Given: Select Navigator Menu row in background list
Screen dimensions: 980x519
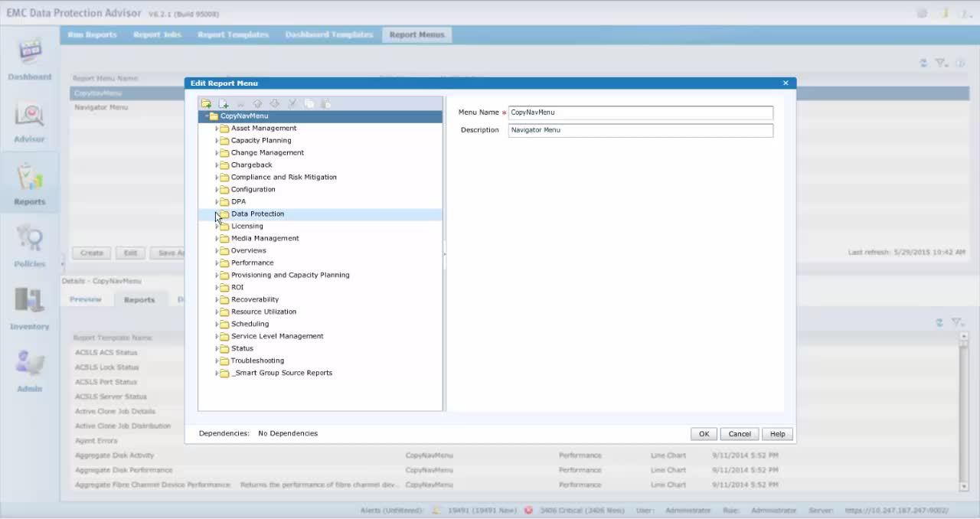Looking at the screenshot, I should [128, 107].
